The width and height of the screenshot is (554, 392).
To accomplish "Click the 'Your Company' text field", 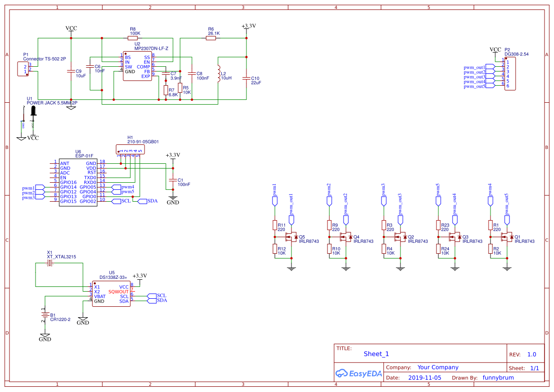I will tap(438, 367).
